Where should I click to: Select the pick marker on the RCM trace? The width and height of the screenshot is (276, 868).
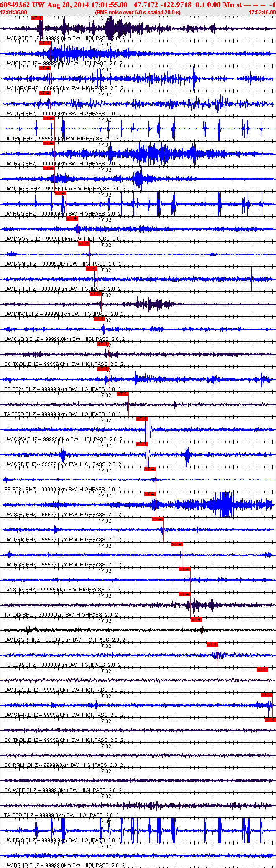coord(84,244)
